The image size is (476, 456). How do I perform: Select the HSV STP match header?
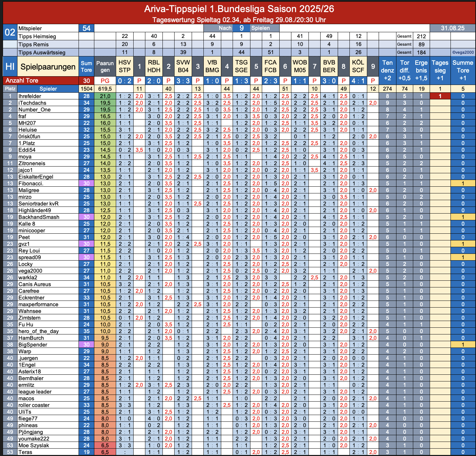tap(125, 66)
